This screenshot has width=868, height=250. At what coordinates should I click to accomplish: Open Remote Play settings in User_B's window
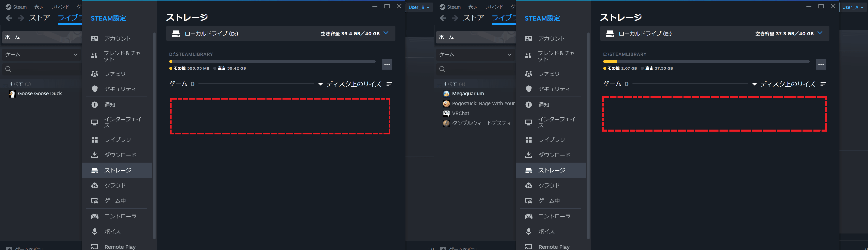point(116,247)
